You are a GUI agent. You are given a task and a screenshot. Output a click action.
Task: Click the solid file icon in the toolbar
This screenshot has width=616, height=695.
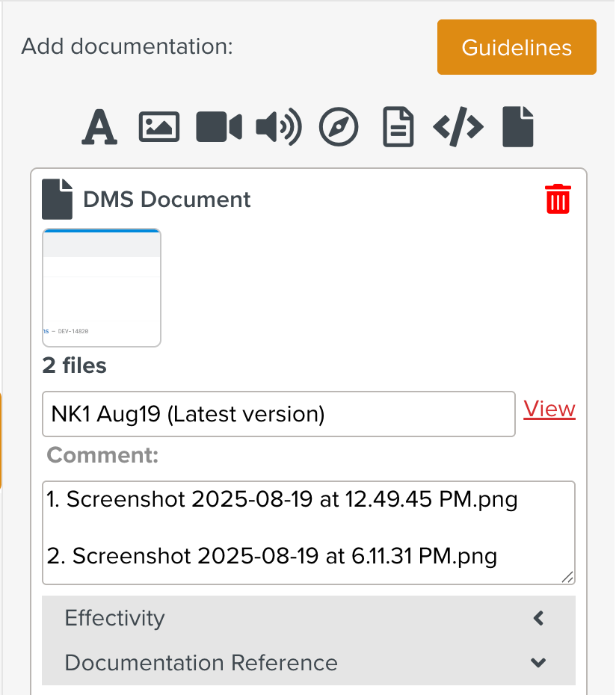[x=518, y=127]
